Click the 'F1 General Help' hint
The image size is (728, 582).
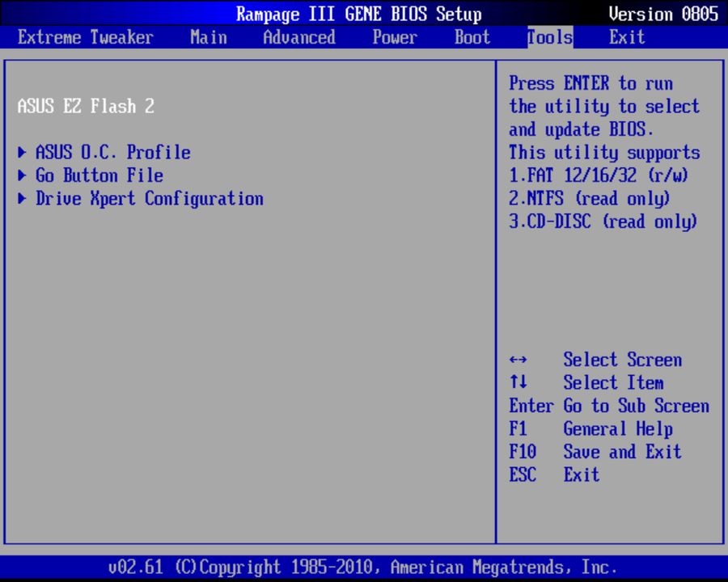pyautogui.click(x=591, y=429)
